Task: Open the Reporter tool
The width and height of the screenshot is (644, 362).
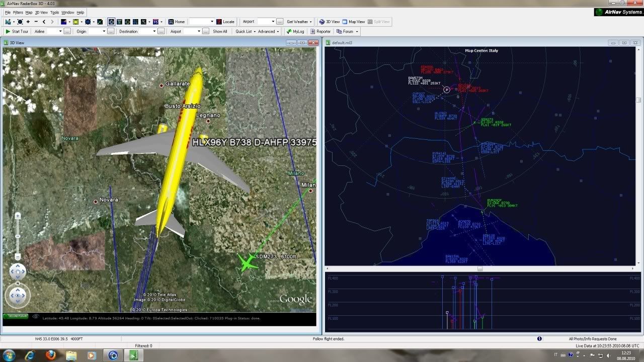Action: pyautogui.click(x=320, y=31)
